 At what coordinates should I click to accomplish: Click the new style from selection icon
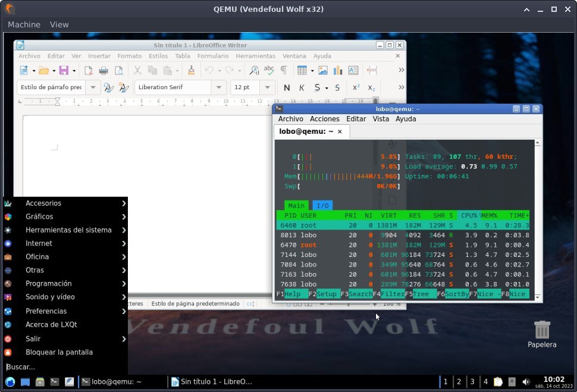[x=124, y=87]
